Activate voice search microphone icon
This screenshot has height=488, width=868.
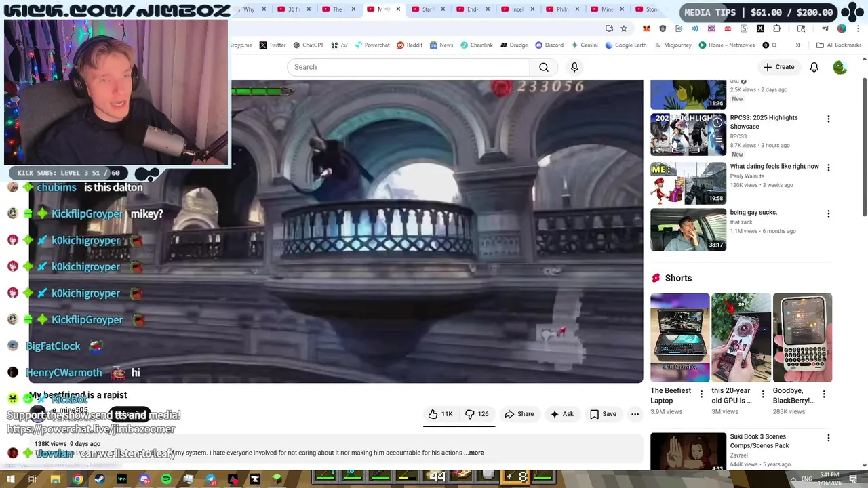coord(574,67)
